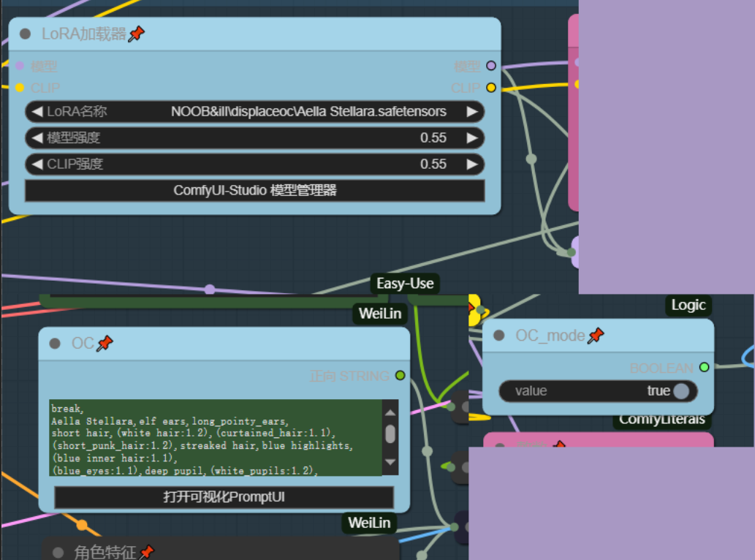Collapse the LoRA加载器 node via gray dot

26,34
